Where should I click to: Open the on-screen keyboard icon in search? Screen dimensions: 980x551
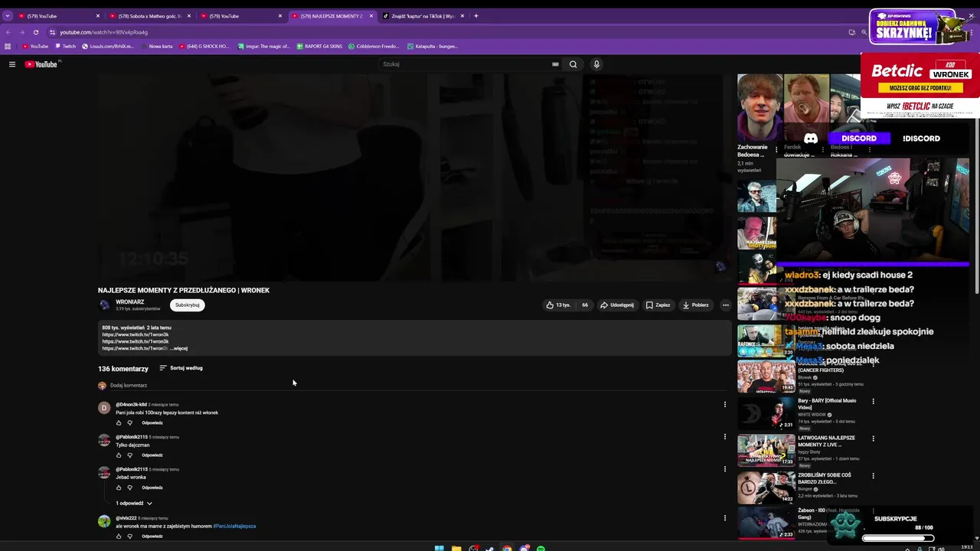tap(555, 64)
